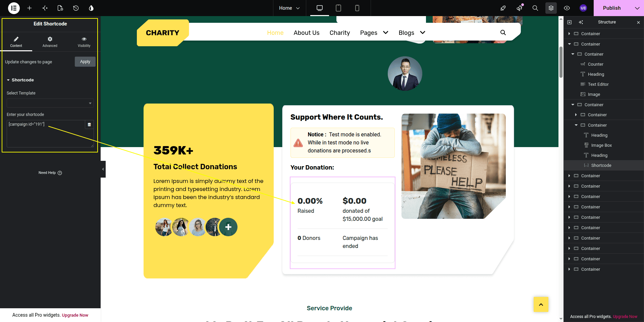Open the Elementor logo menu
The width and height of the screenshot is (644, 322).
coord(14,8)
